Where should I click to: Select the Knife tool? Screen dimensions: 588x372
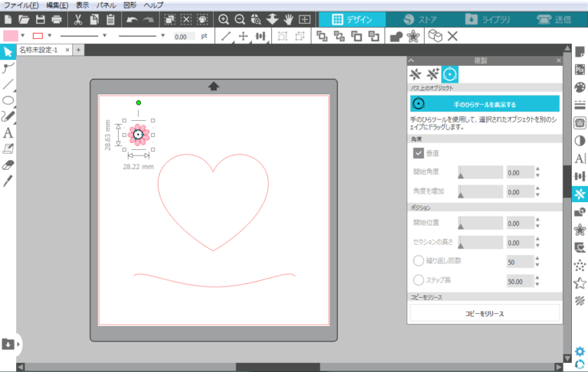coord(8,181)
